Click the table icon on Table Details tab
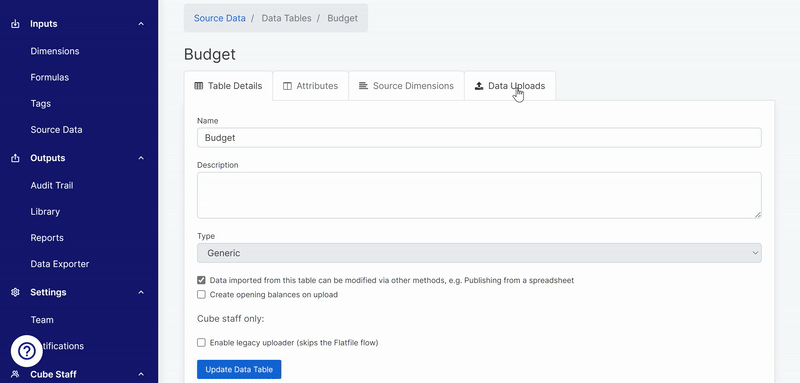This screenshot has width=800, height=383. 198,86
